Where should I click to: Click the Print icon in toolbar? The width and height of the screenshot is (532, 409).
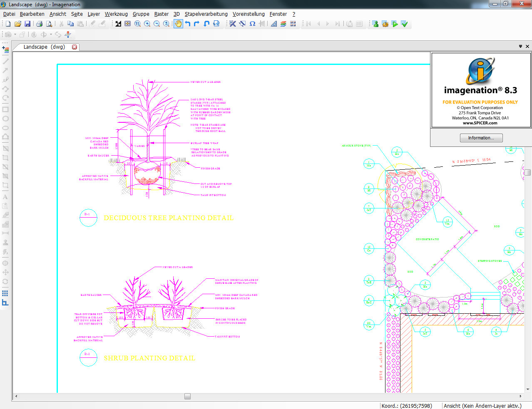(39, 24)
